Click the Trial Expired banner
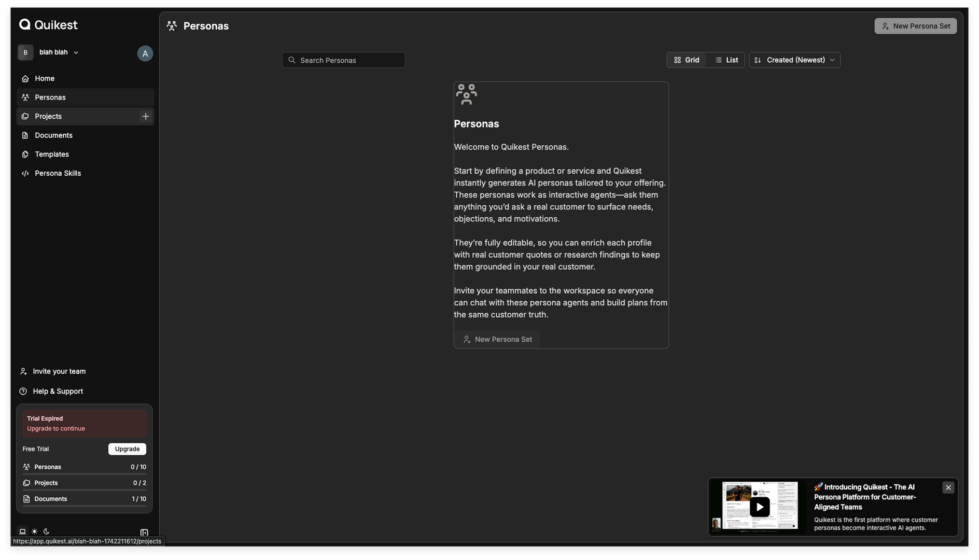Screen dimensions: 979x560 coord(84,424)
